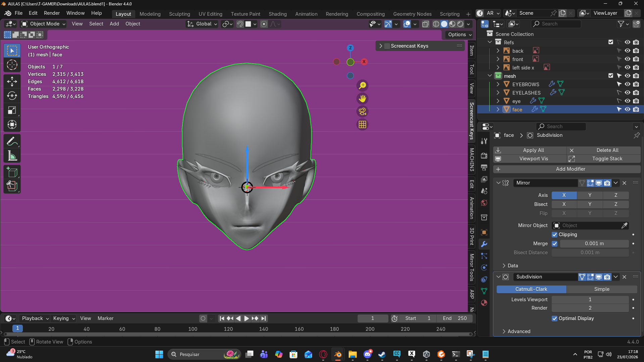The image size is (644, 362).
Task: Open the Modifiers wrench properties tab
Action: (x=484, y=244)
